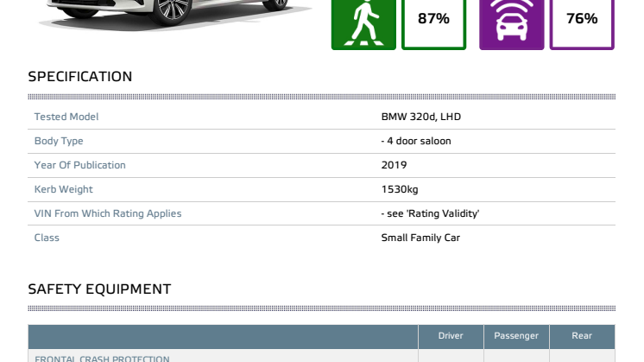Select the 1530kg weight value
644x362 pixels.
(400, 189)
